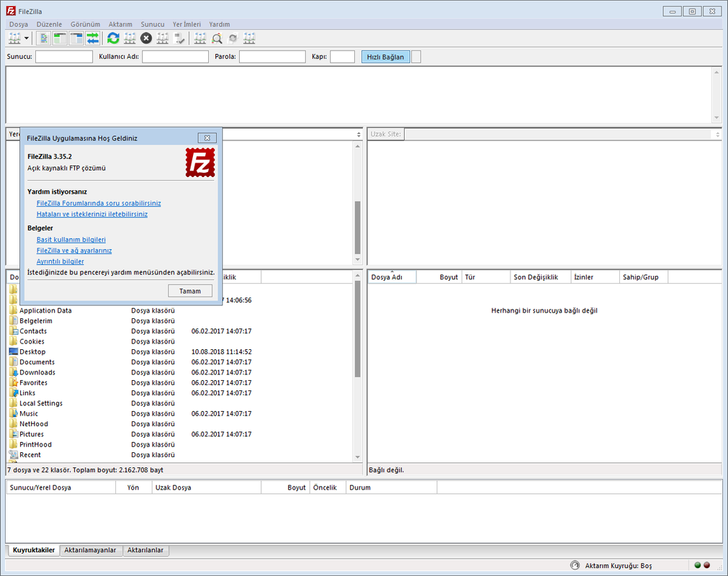Focus the Kullanıcı Adı input field

pyautogui.click(x=175, y=57)
